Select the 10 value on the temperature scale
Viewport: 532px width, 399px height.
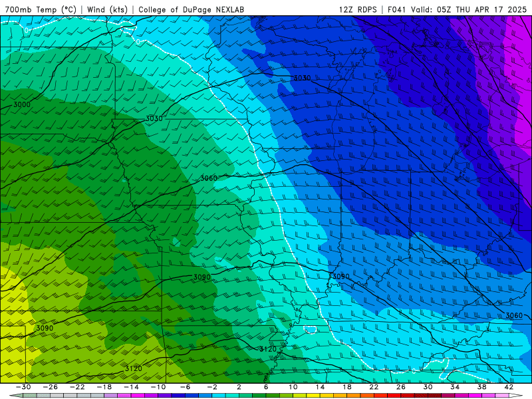(x=293, y=387)
